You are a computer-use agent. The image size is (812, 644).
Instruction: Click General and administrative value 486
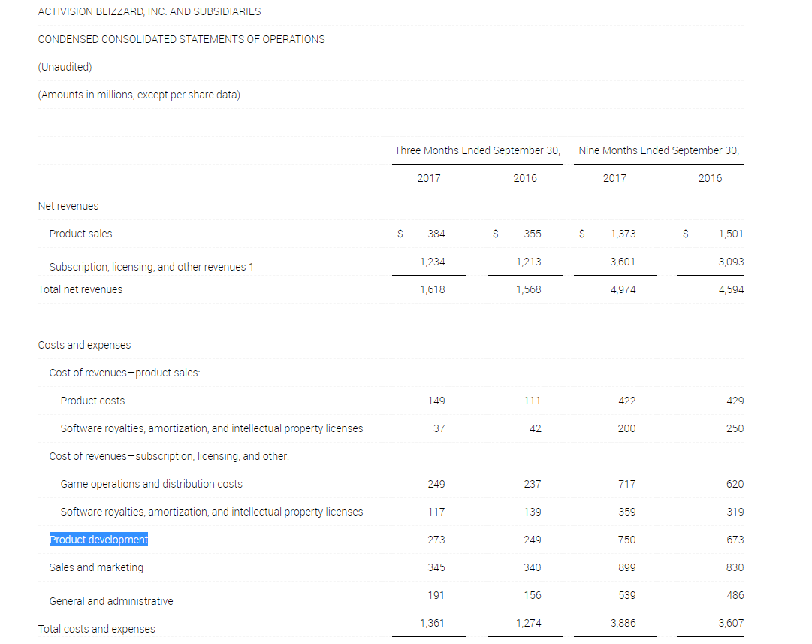coord(735,595)
